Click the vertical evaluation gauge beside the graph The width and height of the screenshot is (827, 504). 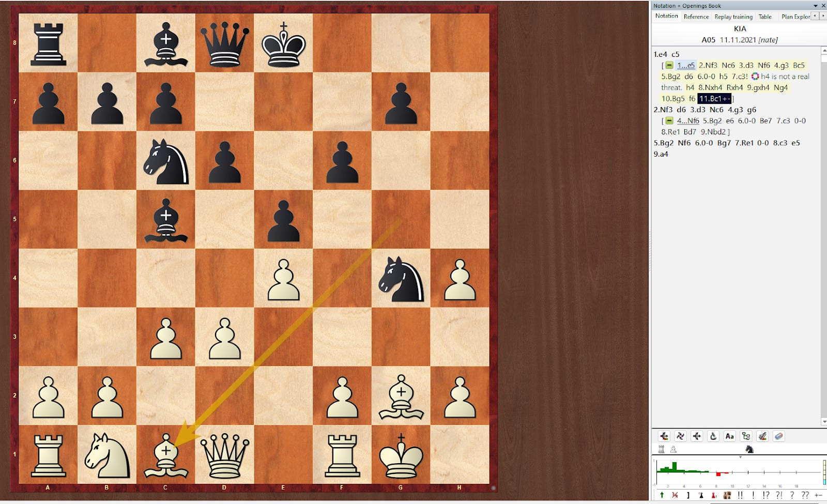click(x=824, y=472)
